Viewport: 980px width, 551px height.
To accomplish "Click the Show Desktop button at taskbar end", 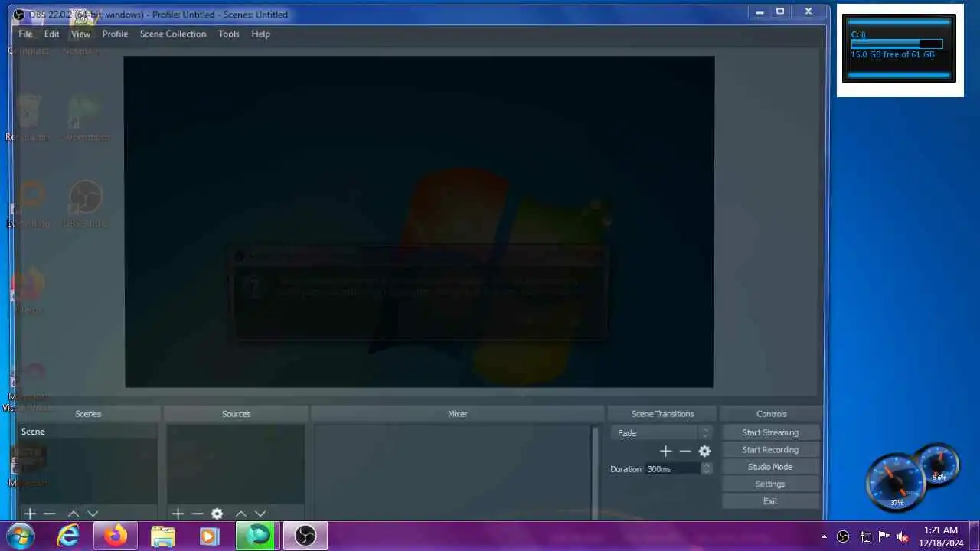I will [x=975, y=536].
